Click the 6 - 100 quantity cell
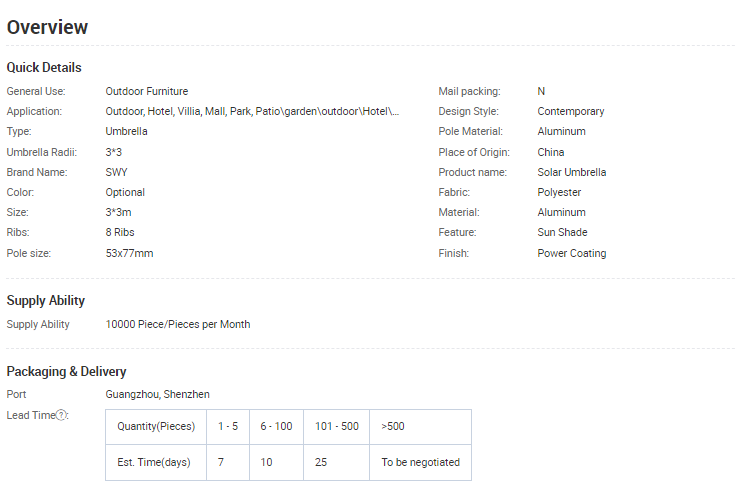This screenshot has width=736, height=493. [x=276, y=426]
